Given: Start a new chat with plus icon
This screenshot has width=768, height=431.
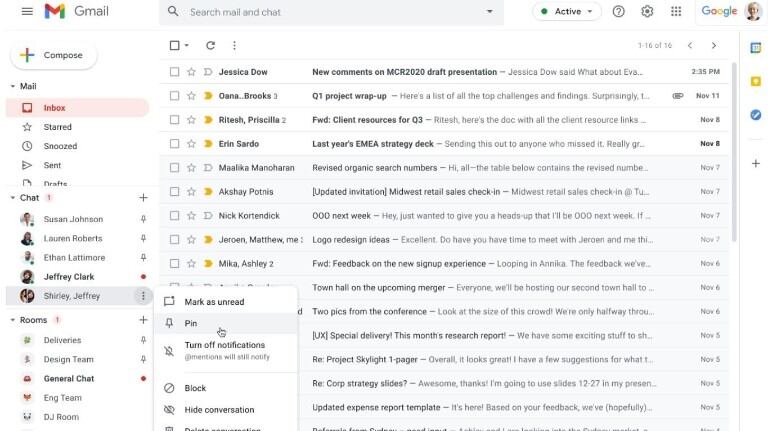Looking at the screenshot, I should pyautogui.click(x=143, y=197).
